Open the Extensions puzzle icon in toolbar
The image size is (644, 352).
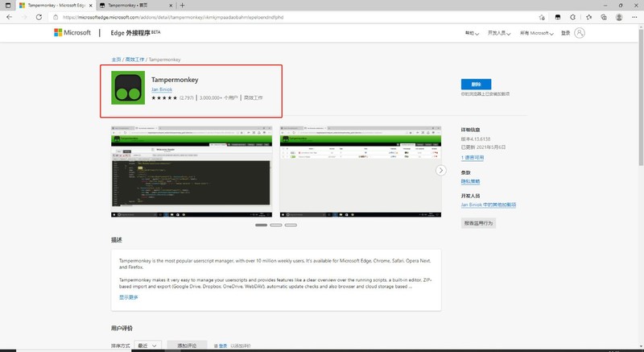coord(572,17)
